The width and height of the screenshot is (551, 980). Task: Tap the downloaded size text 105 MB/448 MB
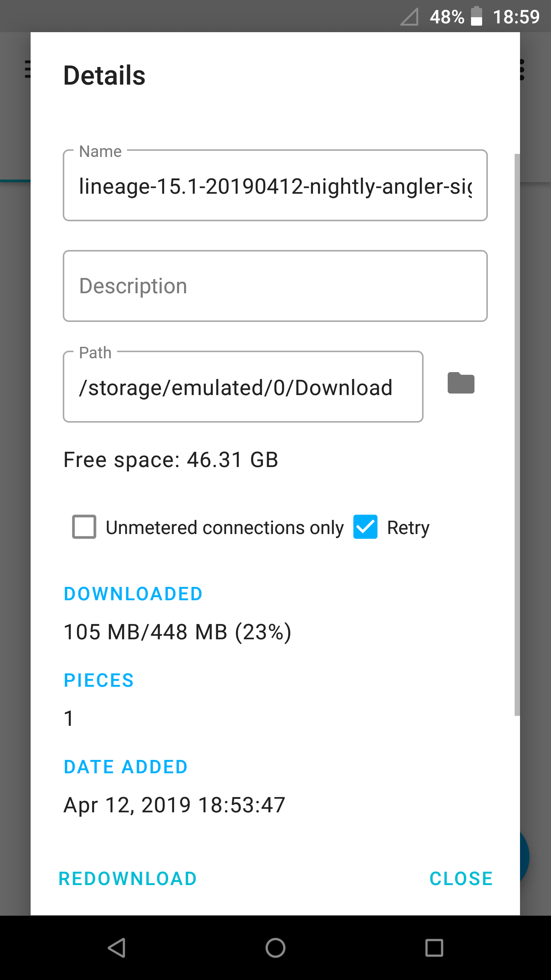point(177,632)
